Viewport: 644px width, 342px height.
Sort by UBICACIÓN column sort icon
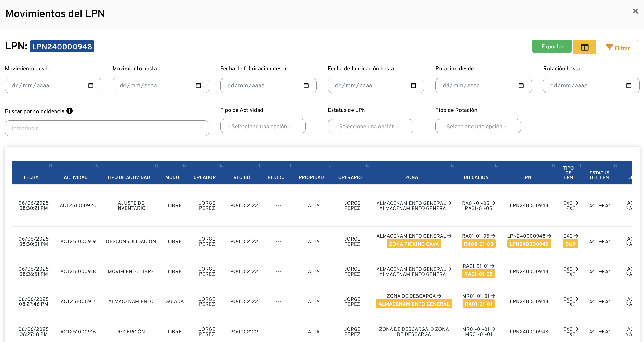496,166
